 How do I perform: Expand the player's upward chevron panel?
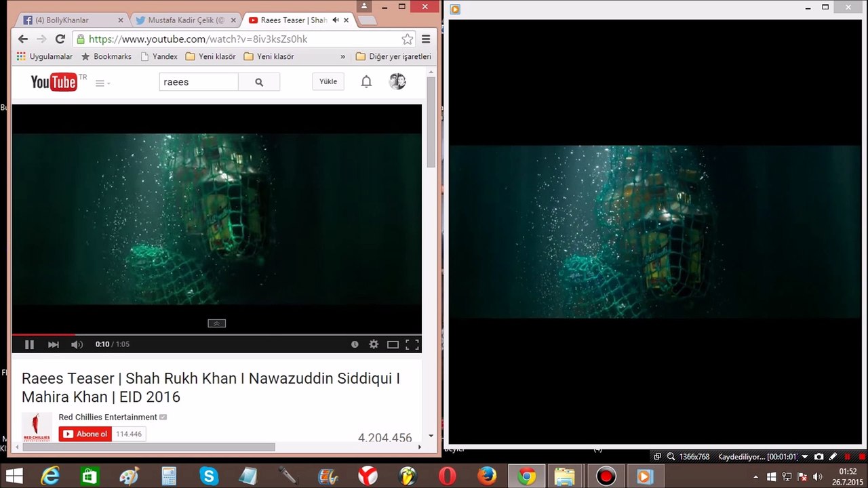(x=216, y=323)
